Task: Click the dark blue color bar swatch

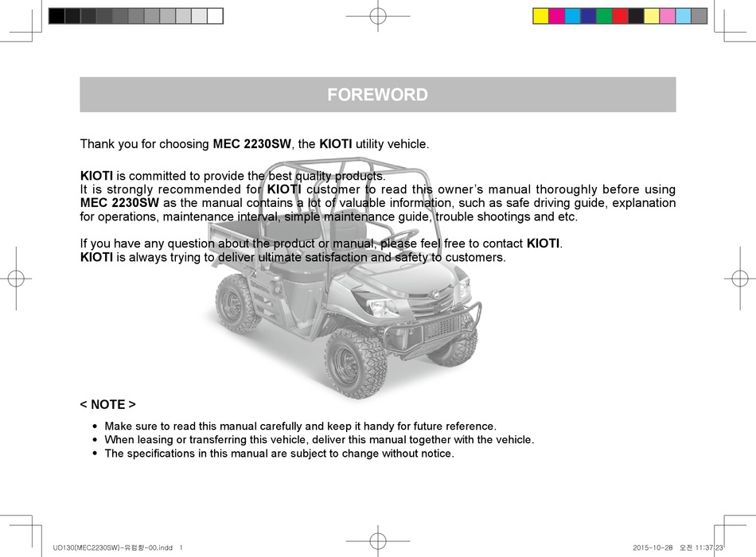Action: [x=589, y=16]
